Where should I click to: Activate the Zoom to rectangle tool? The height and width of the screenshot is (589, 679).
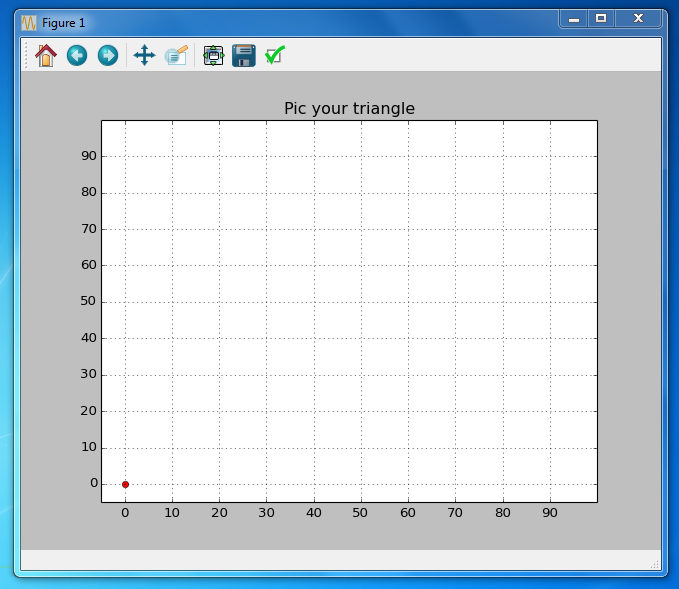[176, 55]
